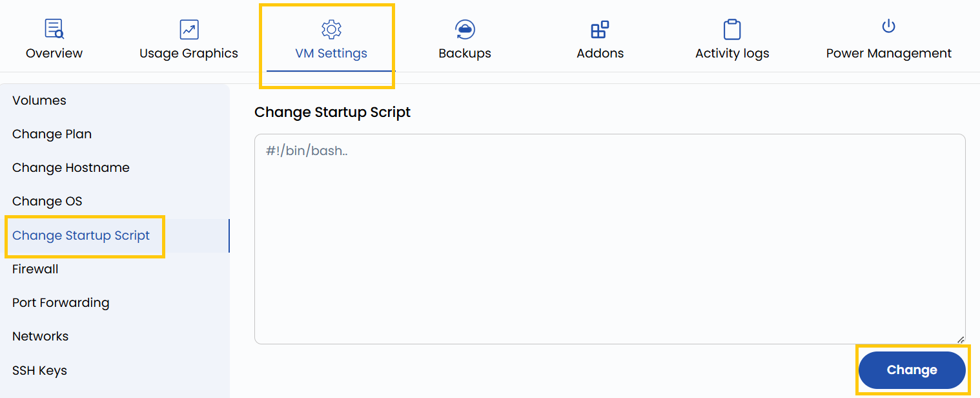Switch to the Backups tab
Viewport: 980px width, 398px height.
(465, 53)
